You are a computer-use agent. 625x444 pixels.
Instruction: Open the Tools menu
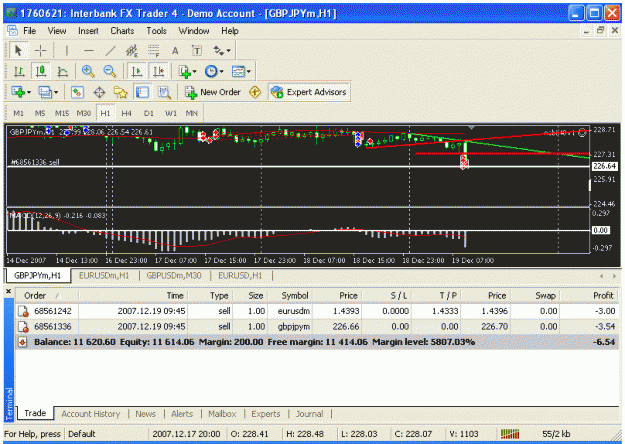156,31
